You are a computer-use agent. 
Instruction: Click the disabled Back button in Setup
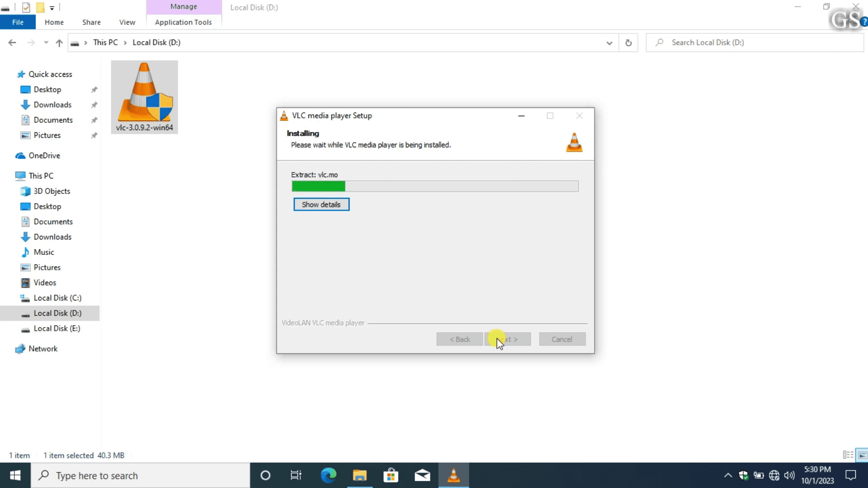click(x=459, y=339)
